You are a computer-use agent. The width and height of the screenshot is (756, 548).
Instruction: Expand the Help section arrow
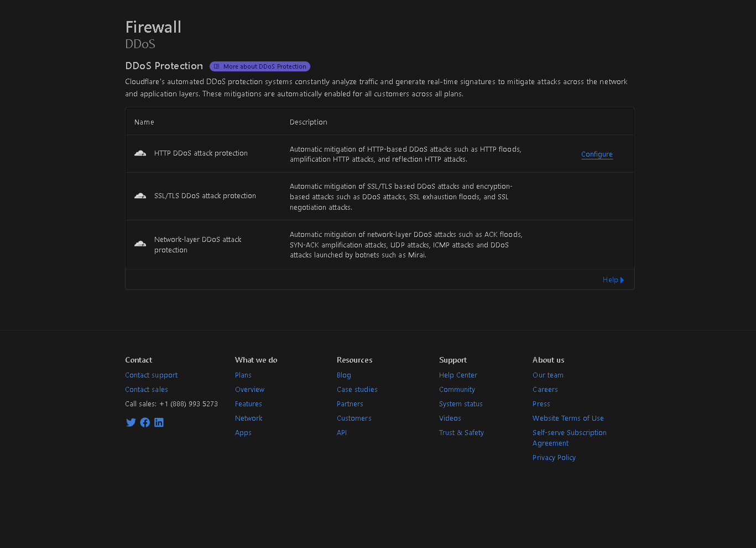(x=622, y=280)
